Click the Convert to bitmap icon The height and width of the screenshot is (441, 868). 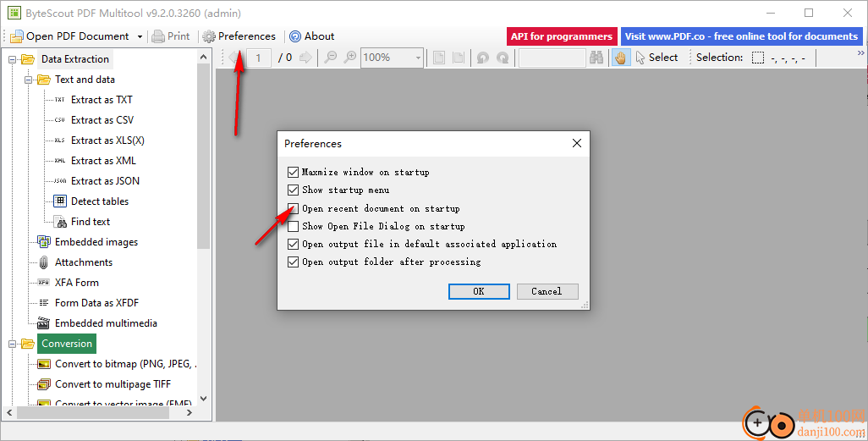coord(44,364)
